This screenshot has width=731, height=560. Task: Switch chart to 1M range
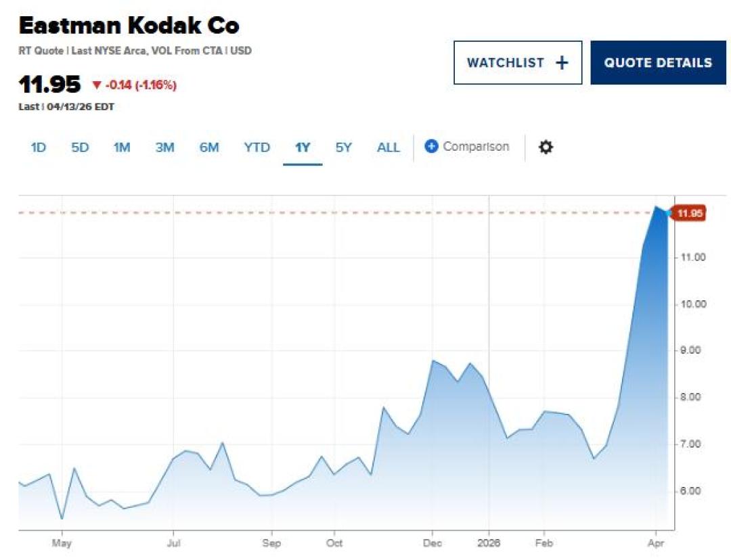(x=122, y=147)
